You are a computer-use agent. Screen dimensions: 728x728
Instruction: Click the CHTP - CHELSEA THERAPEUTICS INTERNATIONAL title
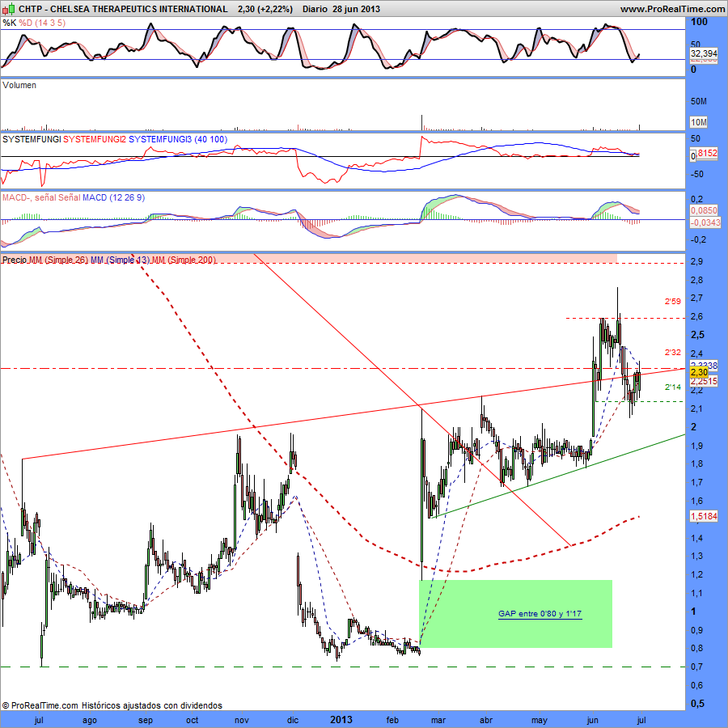tap(123, 9)
